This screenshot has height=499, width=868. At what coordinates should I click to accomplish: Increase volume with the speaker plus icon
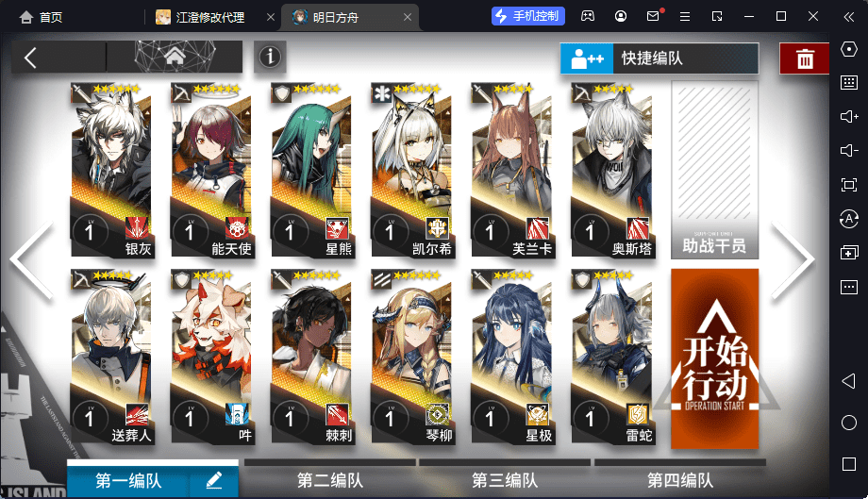point(848,117)
